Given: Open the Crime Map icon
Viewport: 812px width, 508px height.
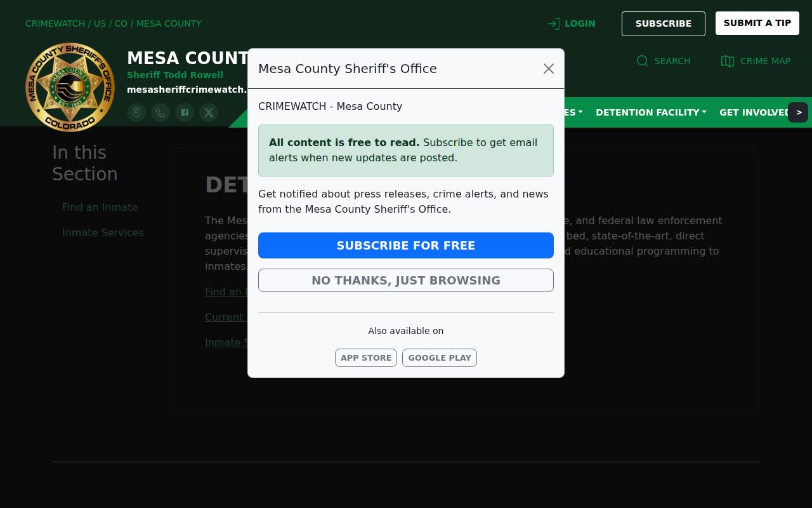Looking at the screenshot, I should click(728, 61).
